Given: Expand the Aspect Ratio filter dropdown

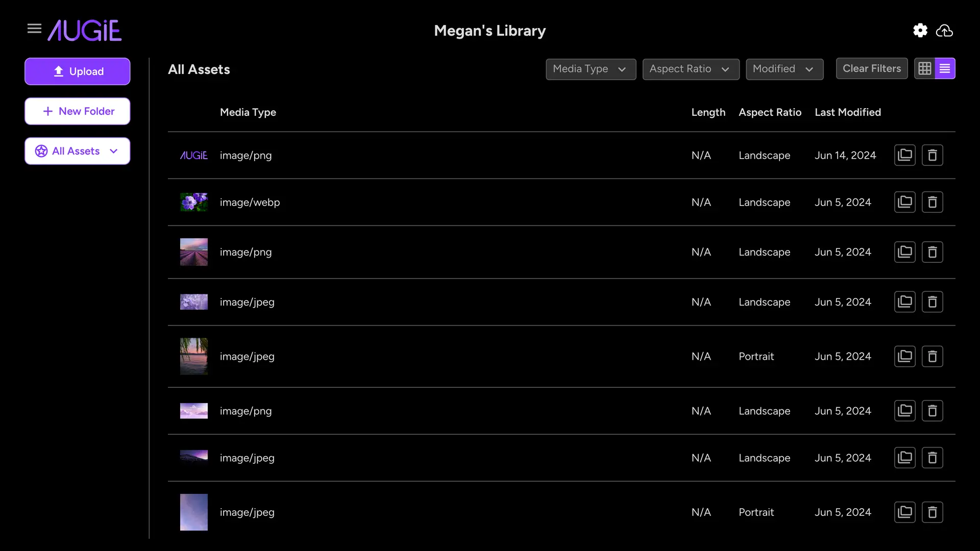Looking at the screenshot, I should [x=690, y=68].
